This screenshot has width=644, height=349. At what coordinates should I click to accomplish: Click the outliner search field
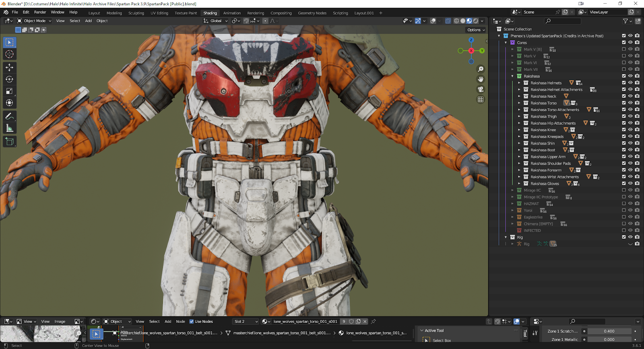click(x=563, y=21)
